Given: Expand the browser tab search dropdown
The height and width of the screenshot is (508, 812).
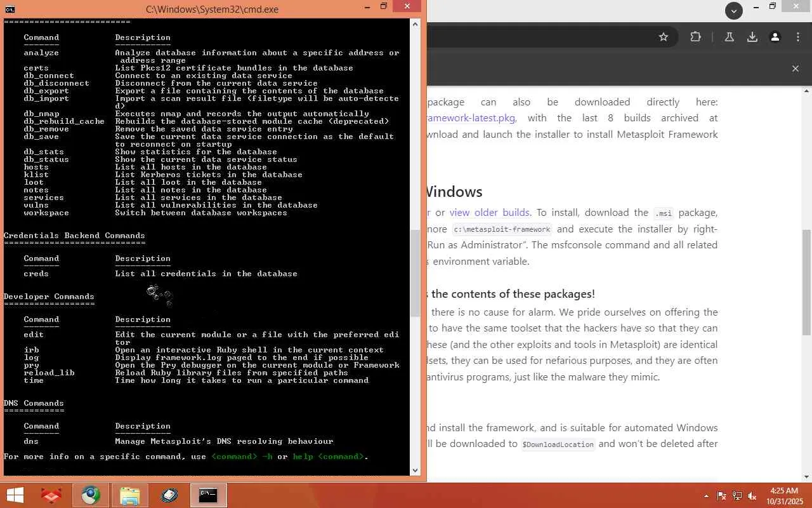Looking at the screenshot, I should [x=734, y=10].
